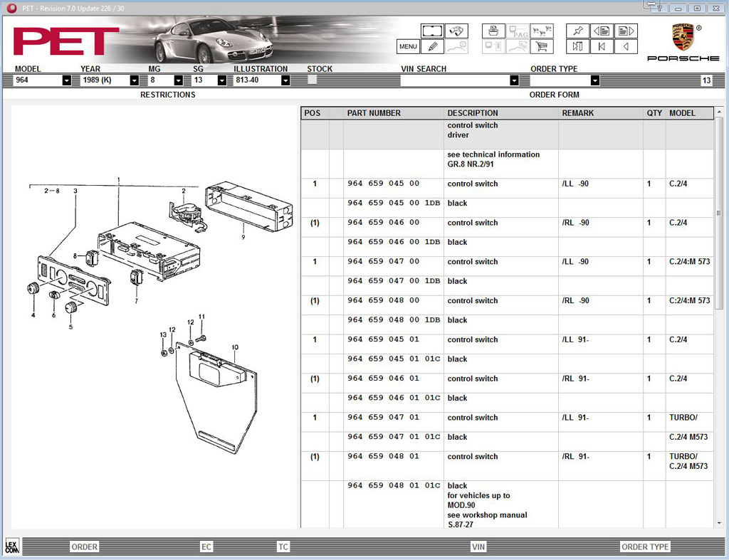Select part number 964 659 047 00
The image size is (729, 560).
(384, 262)
